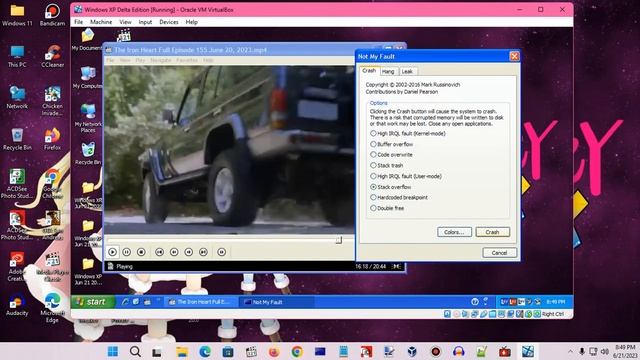Viewport: 640px width, 360px height.
Task: Open My Network Places on XP desktop
Action: (x=88, y=118)
